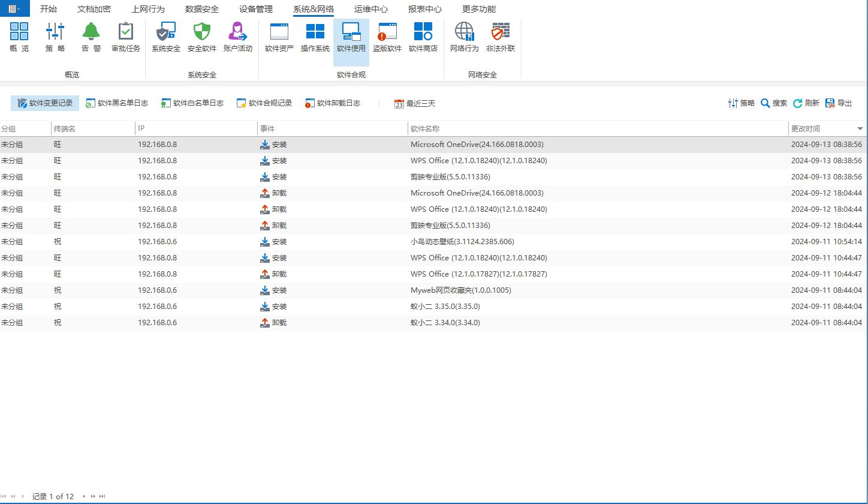Sort by the 事件 column header

333,128
